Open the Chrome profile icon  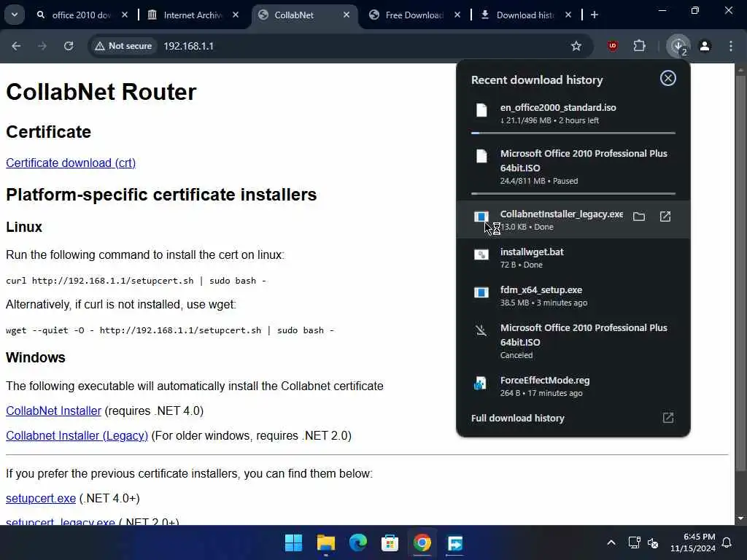[705, 46]
